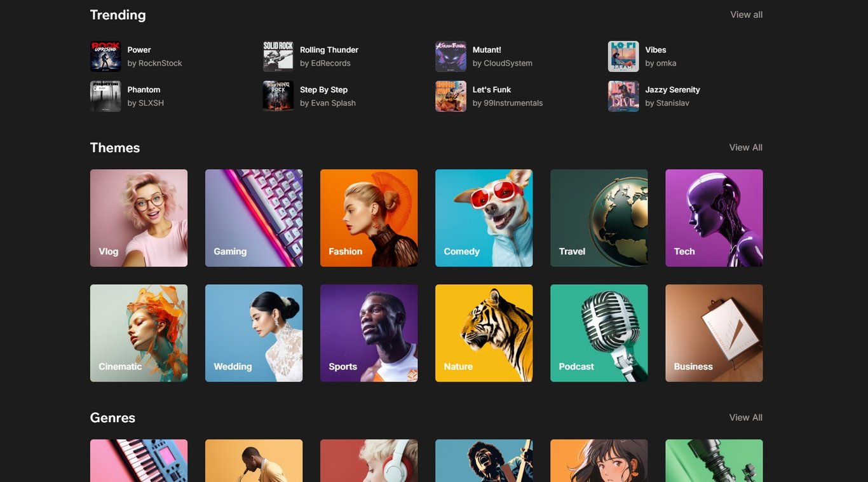Open the Step By Step album cover
Screen dimensions: 868x482
[x=278, y=97]
